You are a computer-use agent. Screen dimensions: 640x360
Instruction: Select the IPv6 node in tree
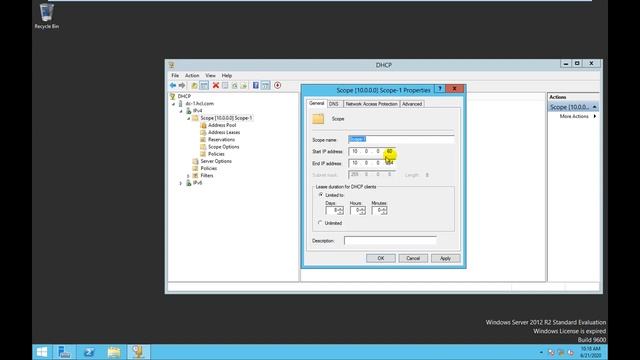(x=198, y=183)
